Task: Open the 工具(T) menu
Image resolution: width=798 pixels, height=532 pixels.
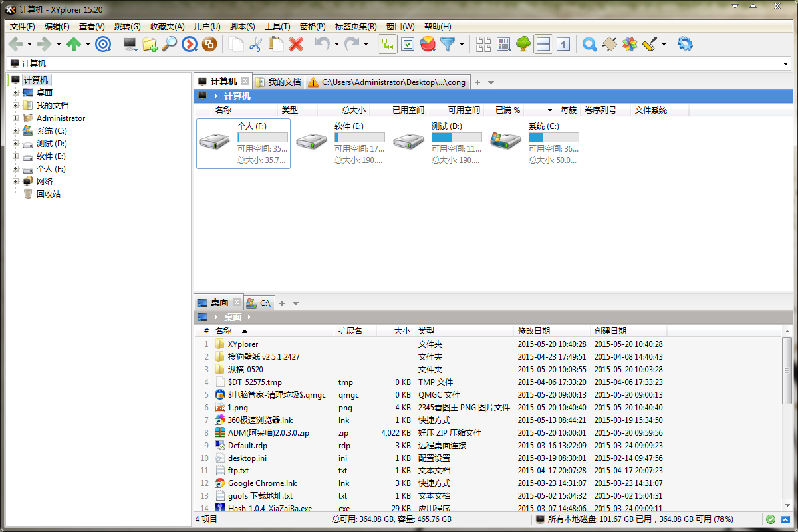Action: 277,27
